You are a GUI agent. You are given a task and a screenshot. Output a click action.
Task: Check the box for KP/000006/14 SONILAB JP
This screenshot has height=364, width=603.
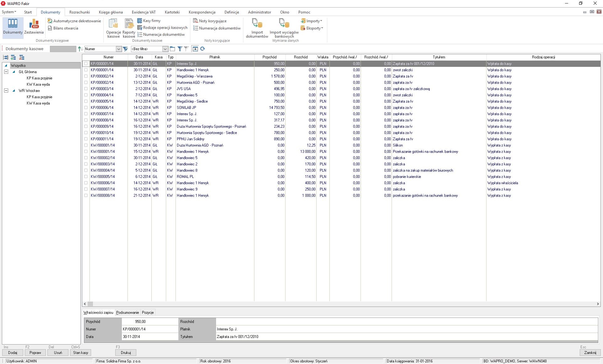(x=86, y=108)
